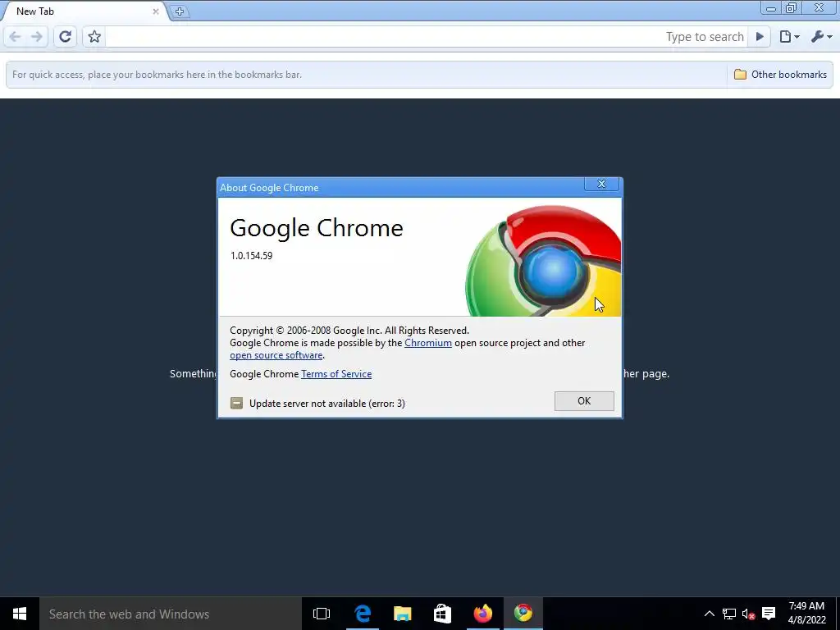Click the Chrome logo in dialog
The height and width of the screenshot is (630, 840).
point(544,261)
